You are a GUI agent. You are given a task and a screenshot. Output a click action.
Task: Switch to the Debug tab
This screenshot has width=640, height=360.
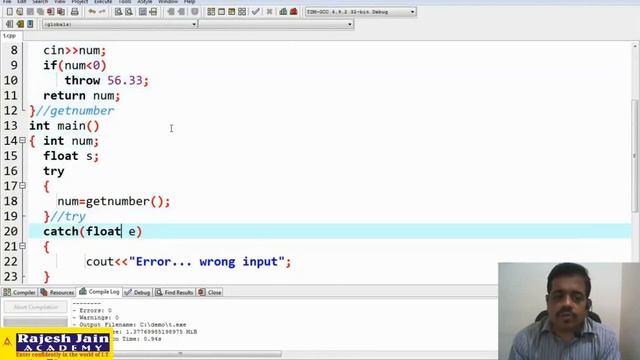pyautogui.click(x=138, y=292)
